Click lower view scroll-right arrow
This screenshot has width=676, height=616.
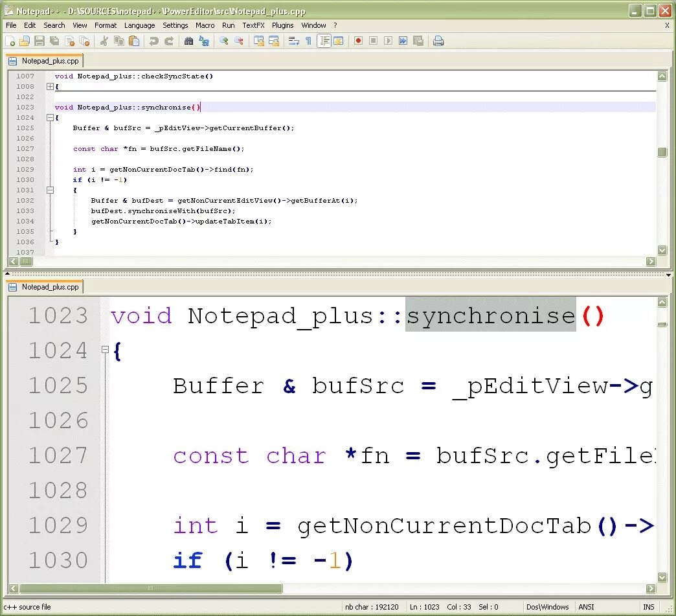pos(651,588)
